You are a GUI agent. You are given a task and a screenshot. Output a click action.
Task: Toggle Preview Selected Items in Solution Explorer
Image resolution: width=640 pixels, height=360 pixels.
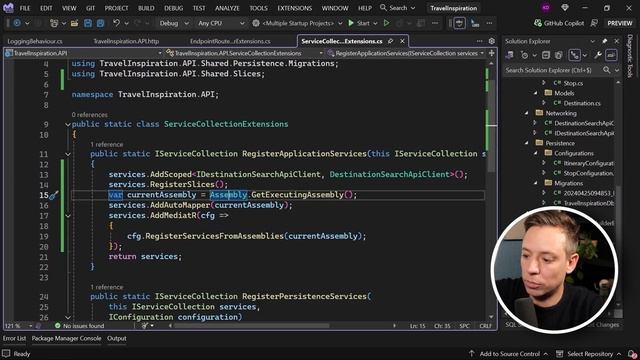point(611,55)
